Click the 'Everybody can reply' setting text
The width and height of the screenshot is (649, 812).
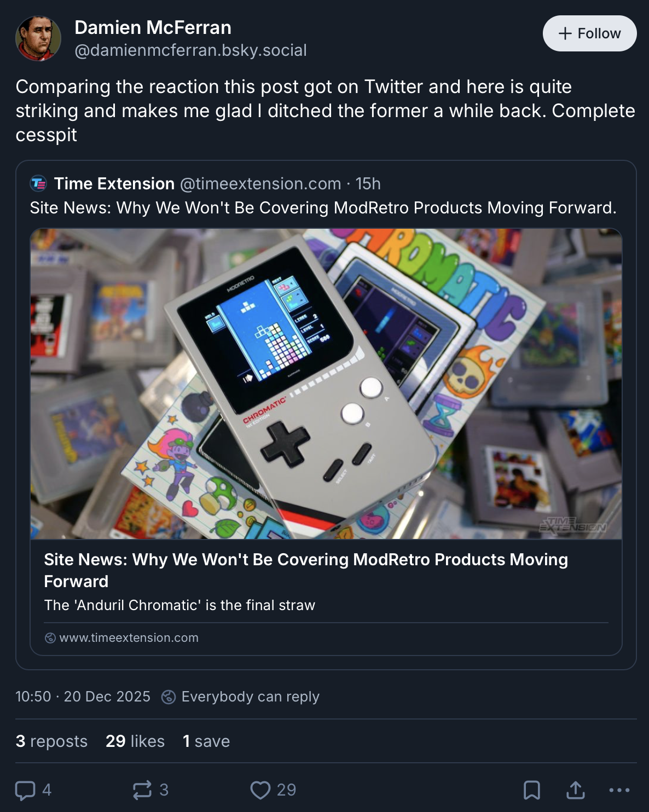pos(250,697)
